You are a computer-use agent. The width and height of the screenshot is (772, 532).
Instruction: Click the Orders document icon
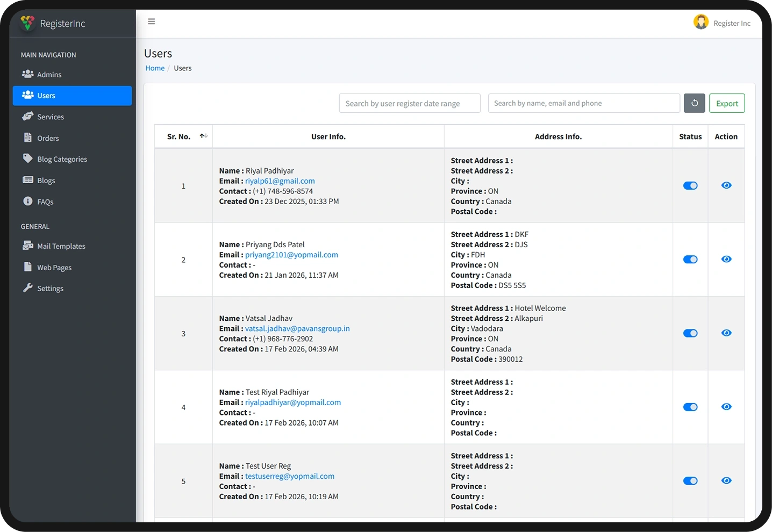(28, 138)
